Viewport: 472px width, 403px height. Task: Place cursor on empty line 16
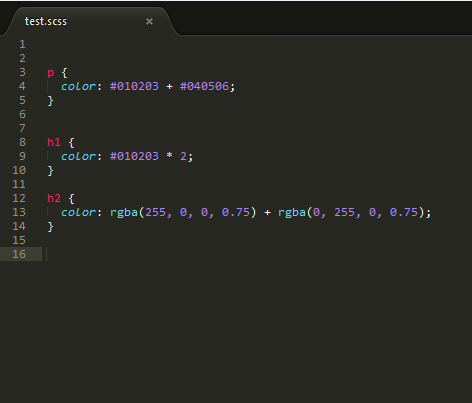[257, 254]
